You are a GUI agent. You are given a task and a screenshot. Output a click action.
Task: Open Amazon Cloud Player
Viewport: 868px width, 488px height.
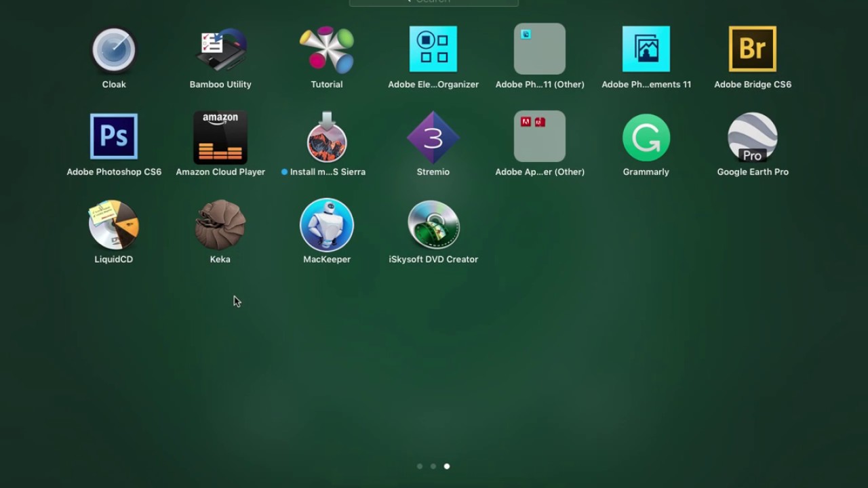(220, 138)
